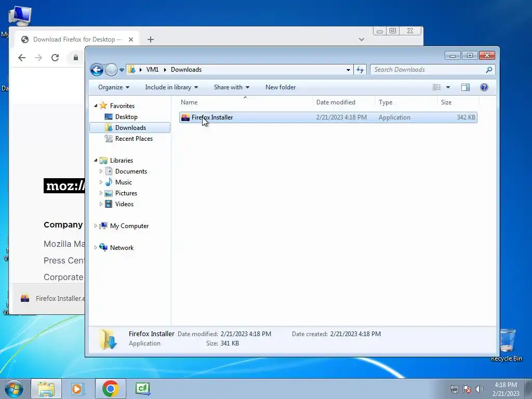Click the Explorer forward navigation button
This screenshot has height=399, width=532.
(111, 70)
